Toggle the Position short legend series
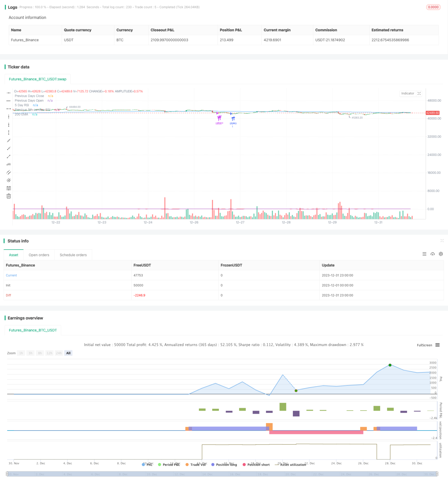Image resolution: width=448 pixels, height=484 pixels. click(256, 465)
